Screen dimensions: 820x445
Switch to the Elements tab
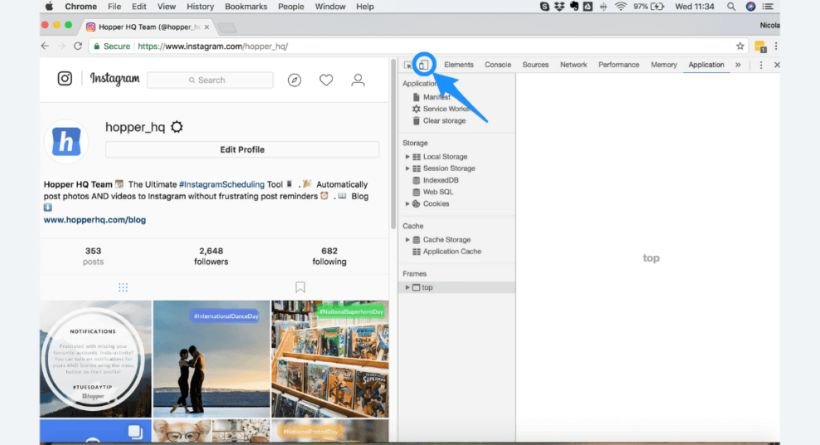[x=459, y=65]
